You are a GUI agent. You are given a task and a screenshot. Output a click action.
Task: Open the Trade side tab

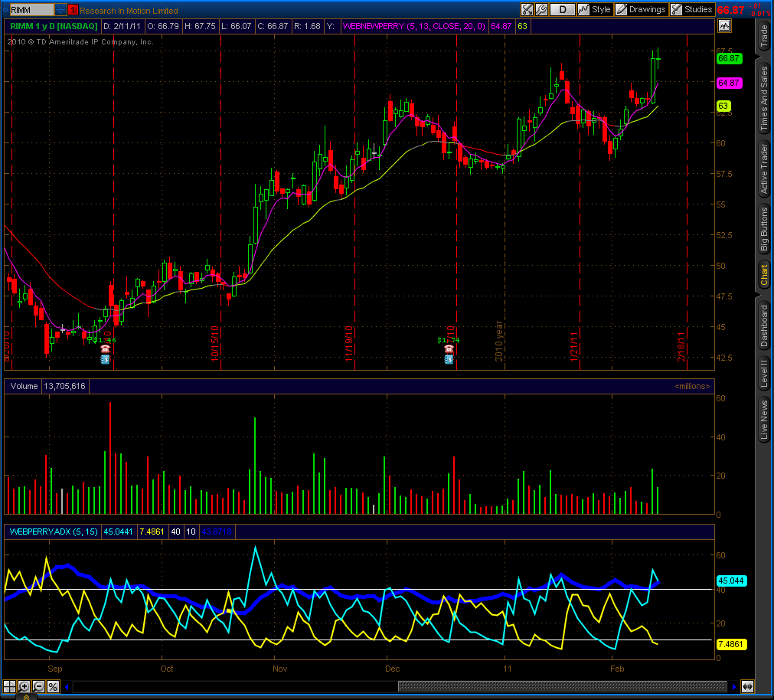[764, 35]
